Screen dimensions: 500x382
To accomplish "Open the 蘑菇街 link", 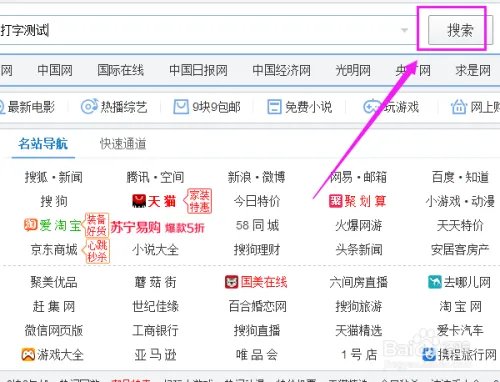I will pyautogui.click(x=155, y=282).
